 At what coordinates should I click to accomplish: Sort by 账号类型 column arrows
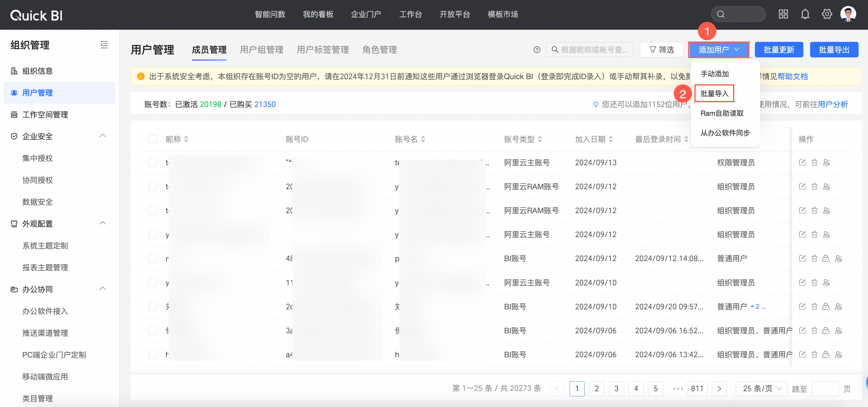540,139
